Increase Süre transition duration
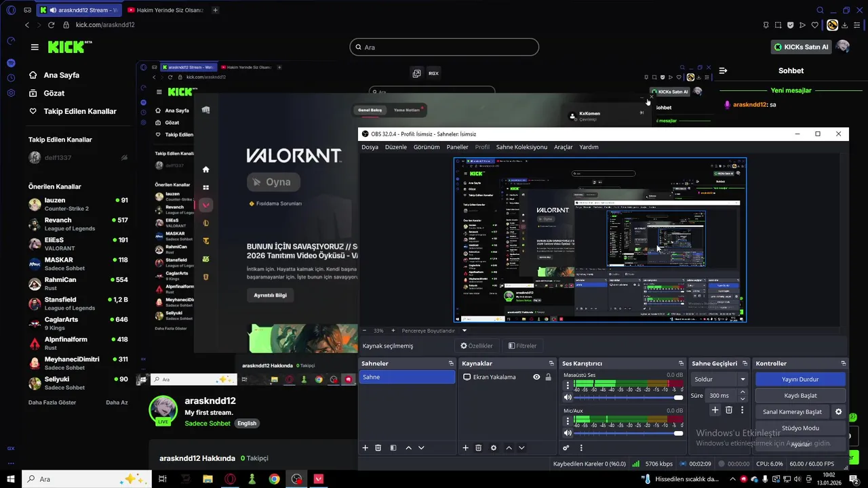 point(743,392)
